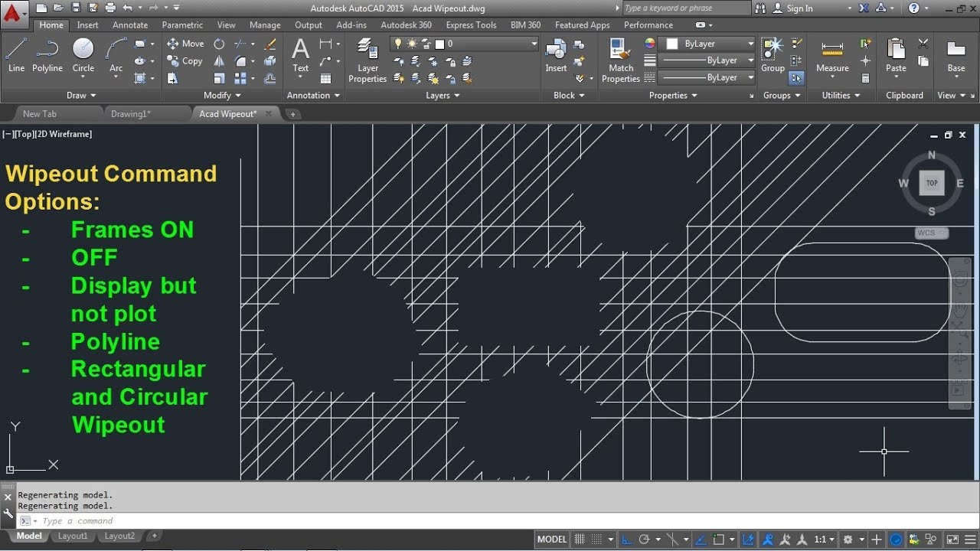Toggle hardware acceleration circle icon
Image resolution: width=980 pixels, height=551 pixels.
(x=896, y=540)
